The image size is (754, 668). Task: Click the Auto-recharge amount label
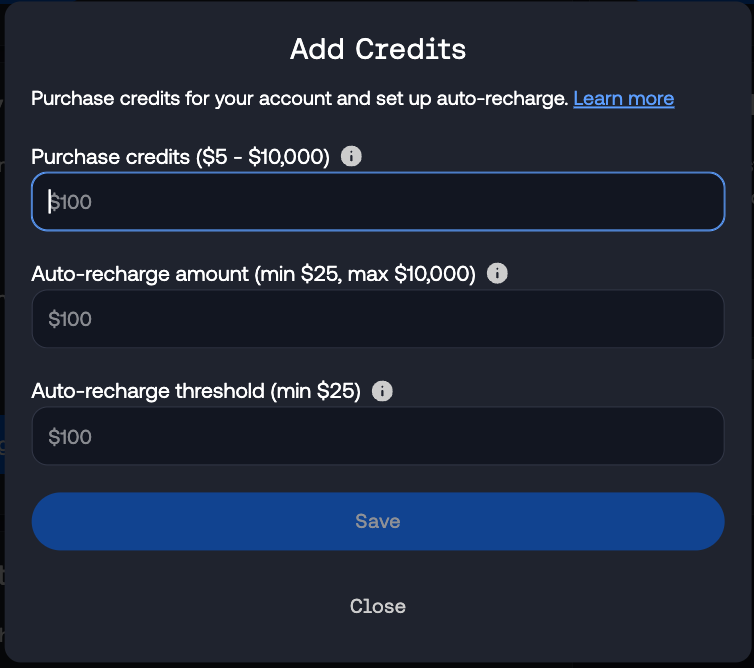pyautogui.click(x=135, y=274)
